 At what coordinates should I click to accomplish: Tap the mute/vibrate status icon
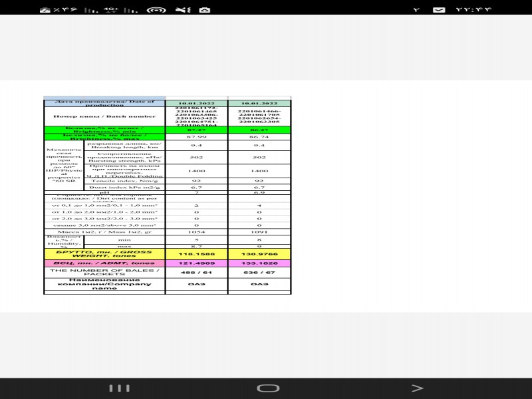[181, 10]
